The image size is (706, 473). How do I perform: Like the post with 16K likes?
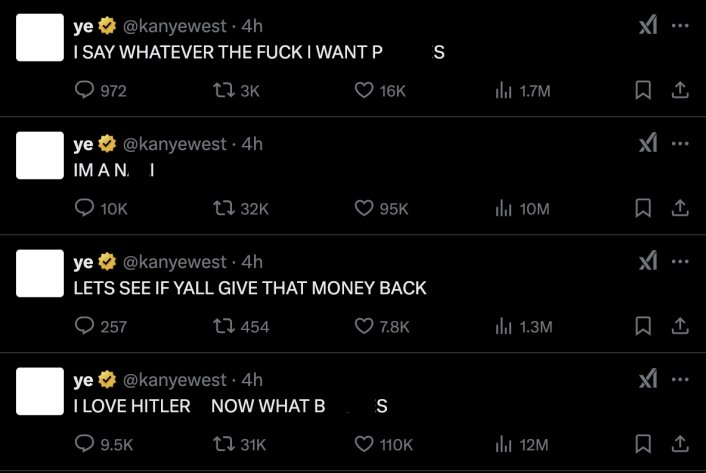[x=365, y=90]
